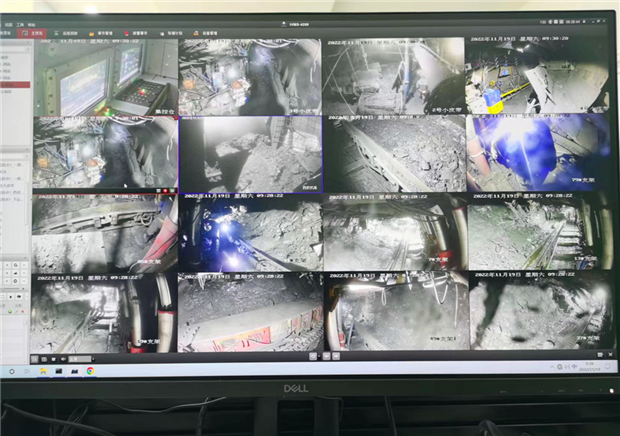Open the 视图 view menu
Viewport: 620px width, 436px height.
[x=9, y=25]
